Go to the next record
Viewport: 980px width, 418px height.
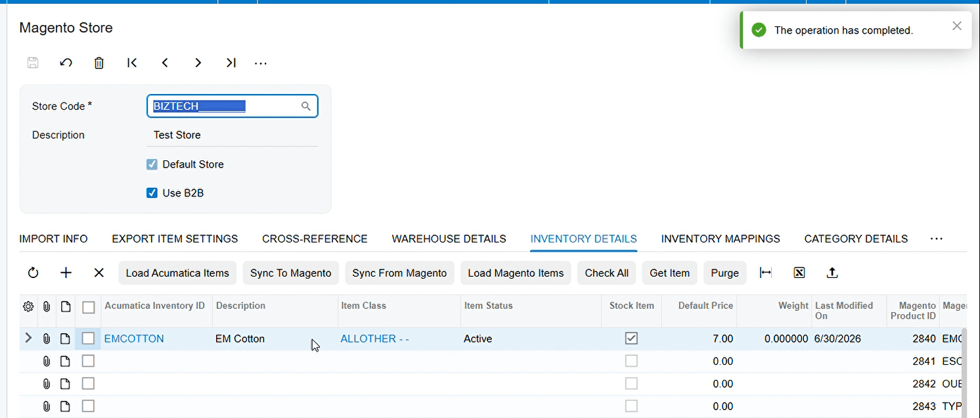[x=198, y=63]
